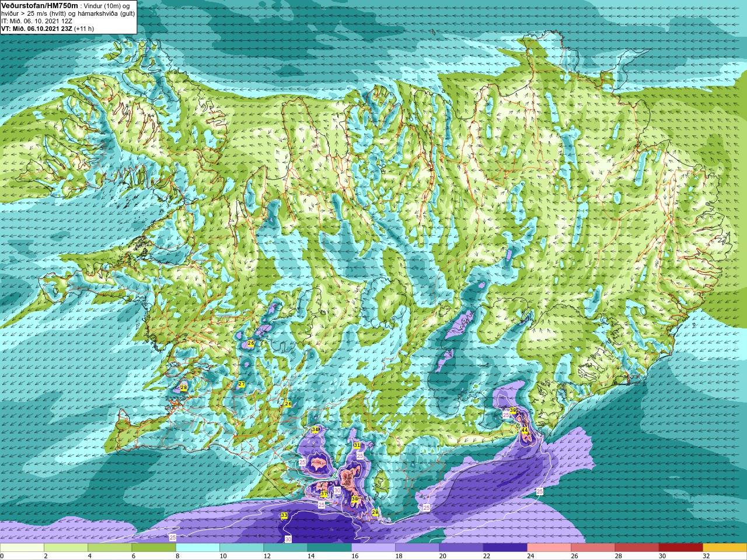Select the 20–22 m/s violet legend swatch
This screenshot has width=747, height=560.
pos(461,548)
